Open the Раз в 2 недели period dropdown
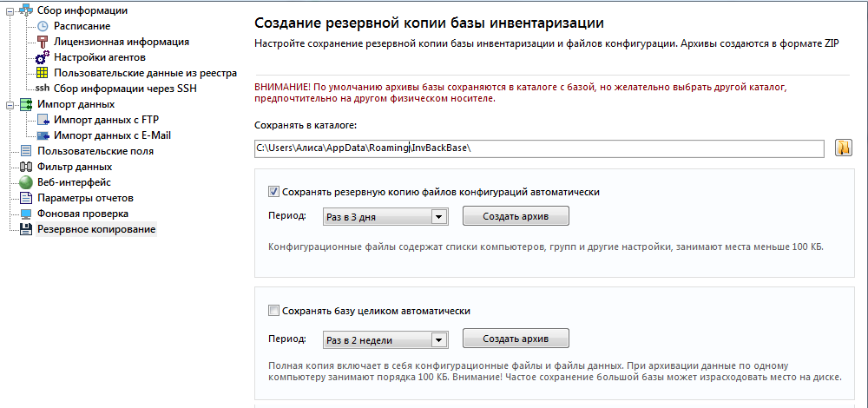The width and height of the screenshot is (868, 408). 437,340
